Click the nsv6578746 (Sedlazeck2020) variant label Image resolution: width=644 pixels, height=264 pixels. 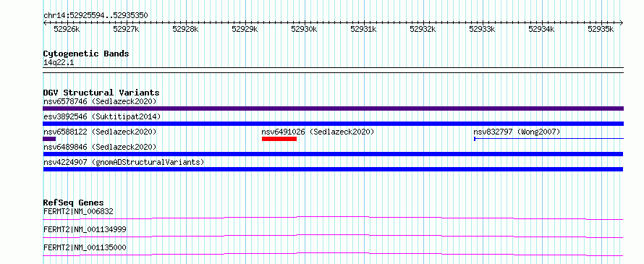point(100,101)
